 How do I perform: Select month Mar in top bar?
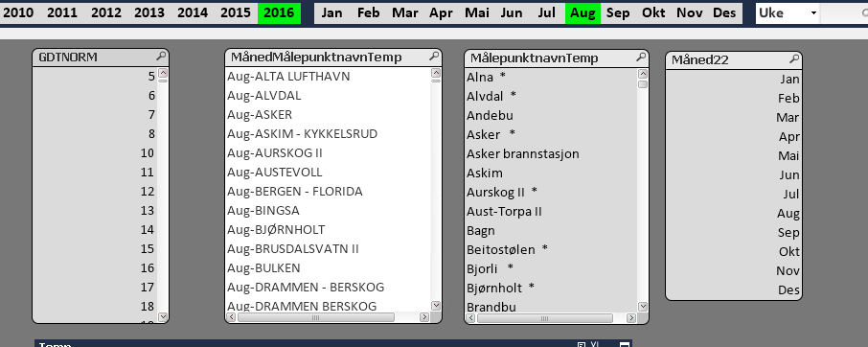click(405, 13)
